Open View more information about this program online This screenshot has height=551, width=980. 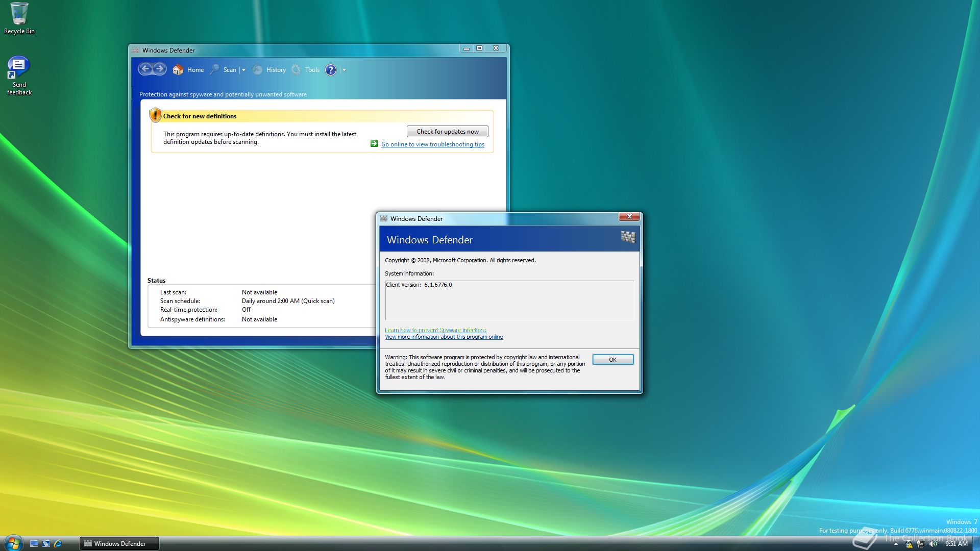pyautogui.click(x=444, y=337)
